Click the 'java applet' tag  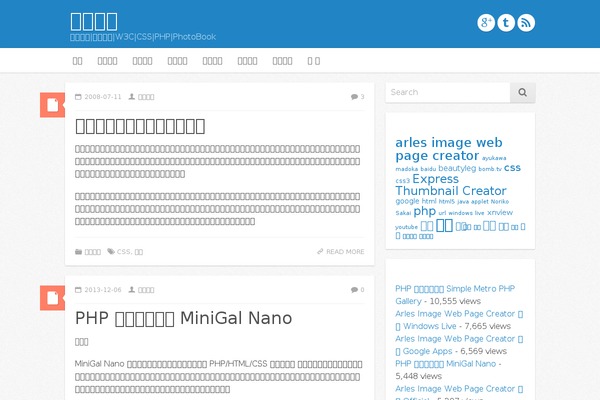click(473, 201)
